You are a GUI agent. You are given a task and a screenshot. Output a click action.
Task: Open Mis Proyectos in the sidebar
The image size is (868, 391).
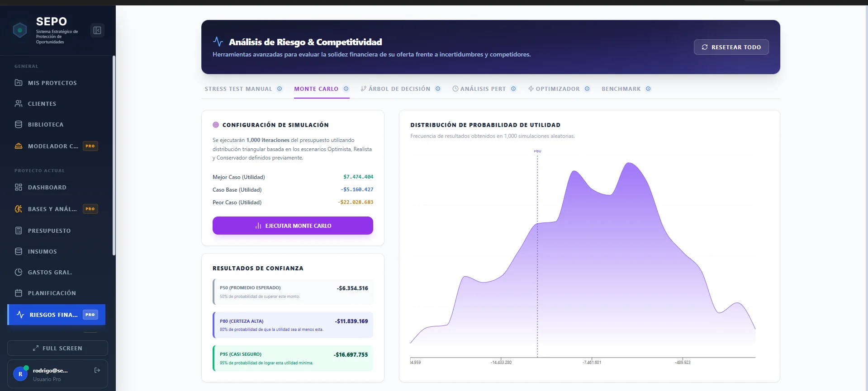pyautogui.click(x=52, y=83)
